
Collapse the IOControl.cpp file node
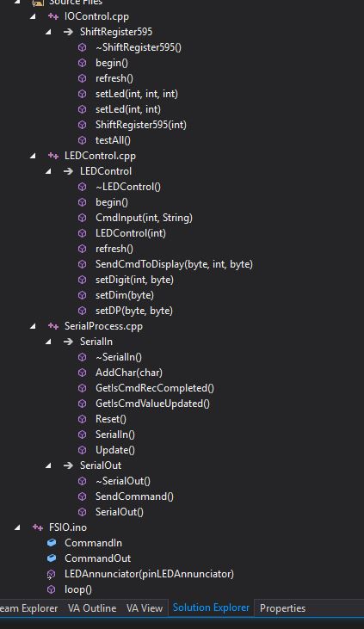(x=33, y=16)
